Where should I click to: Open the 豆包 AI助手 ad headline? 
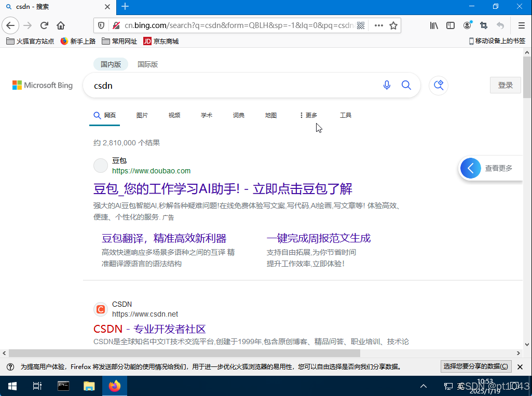(x=223, y=189)
